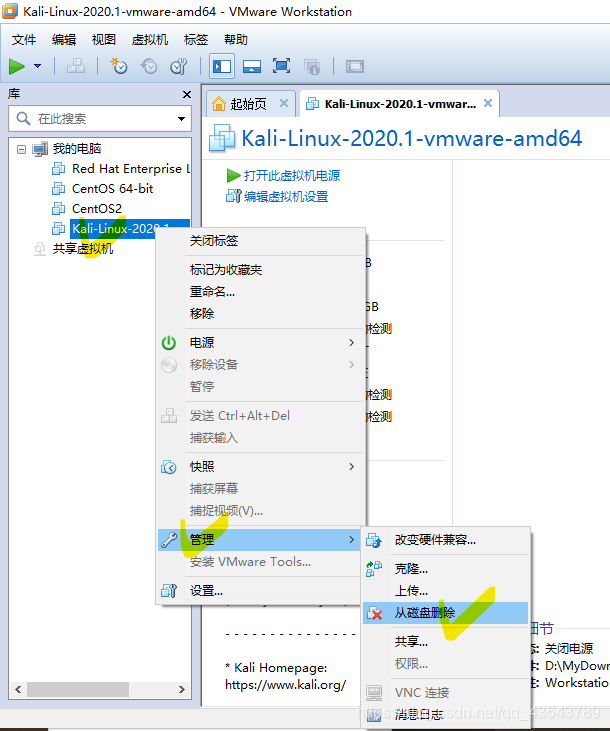Choose 移除 in context menu

202,313
